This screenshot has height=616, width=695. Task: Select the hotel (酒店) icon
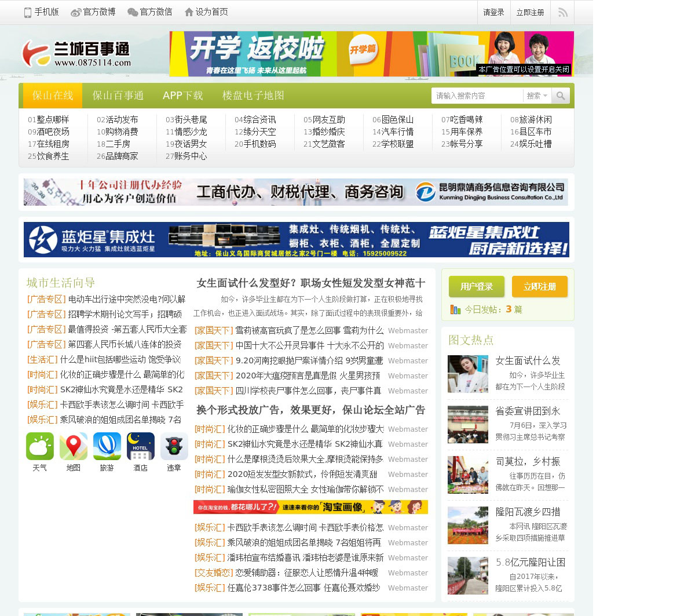point(141,446)
